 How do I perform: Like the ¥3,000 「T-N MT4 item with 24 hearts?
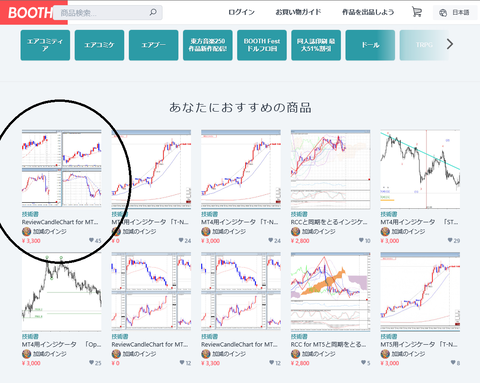(271, 240)
